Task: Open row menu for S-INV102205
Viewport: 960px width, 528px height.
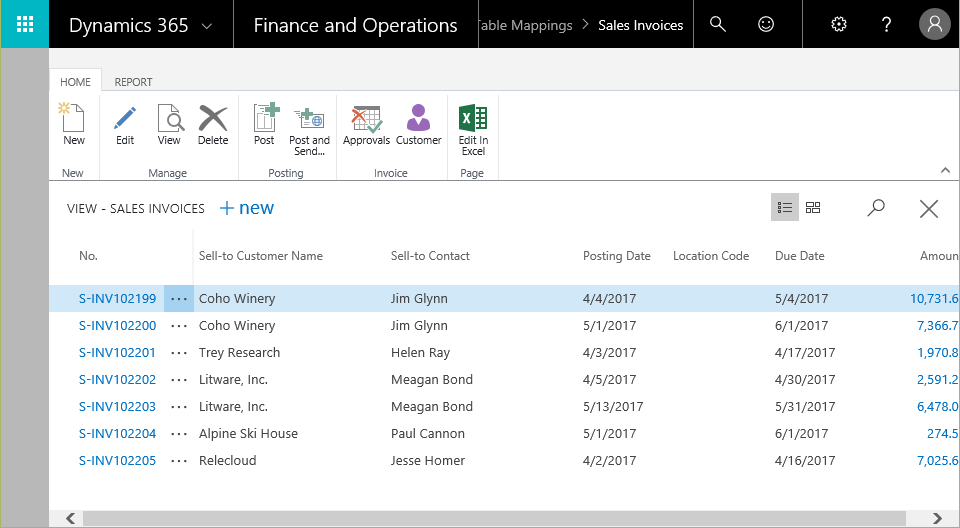Action: [x=179, y=461]
